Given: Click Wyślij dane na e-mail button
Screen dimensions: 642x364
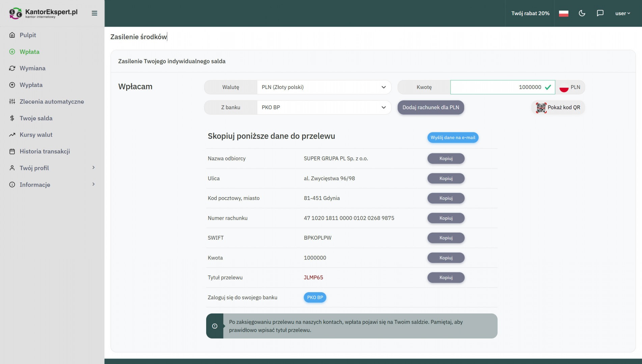Looking at the screenshot, I should click(x=453, y=138).
